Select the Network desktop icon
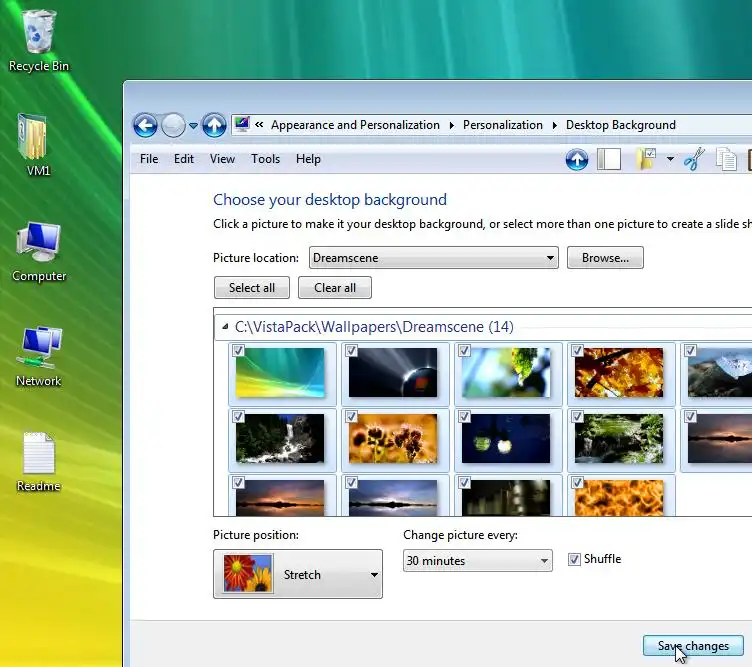This screenshot has height=667, width=752. tap(39, 356)
